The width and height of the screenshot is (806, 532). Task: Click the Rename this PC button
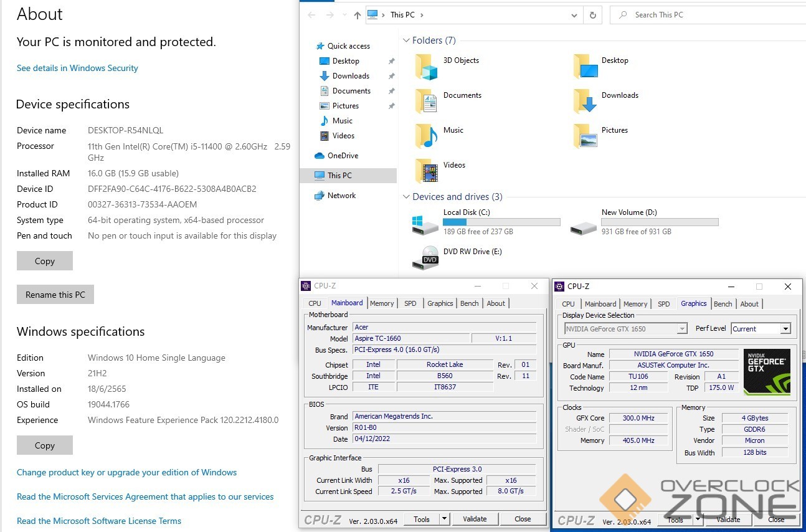[55, 295]
